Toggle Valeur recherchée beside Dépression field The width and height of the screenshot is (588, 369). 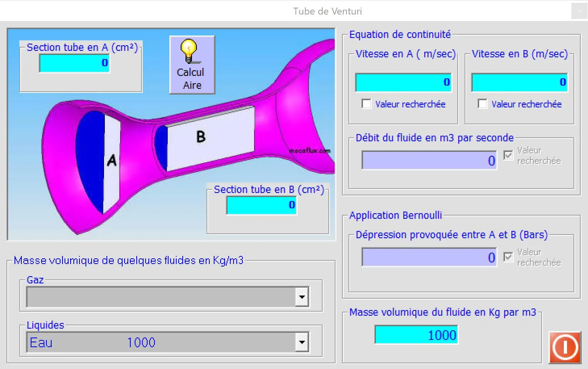tap(508, 257)
